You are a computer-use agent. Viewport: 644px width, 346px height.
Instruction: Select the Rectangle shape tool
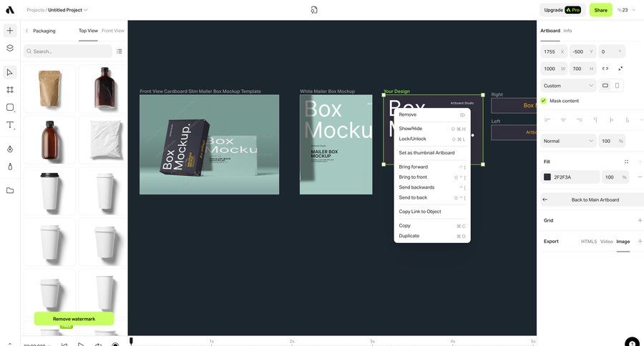click(10, 107)
